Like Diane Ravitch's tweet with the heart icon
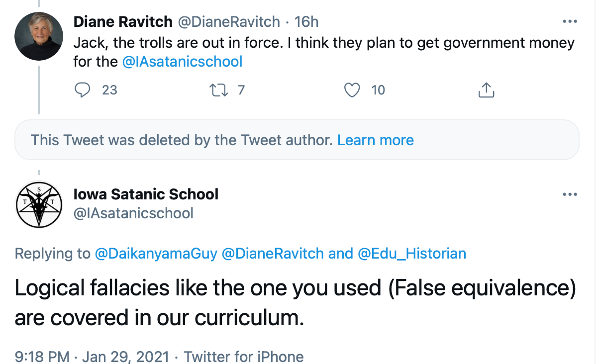The width and height of the screenshot is (598, 364). (x=352, y=90)
